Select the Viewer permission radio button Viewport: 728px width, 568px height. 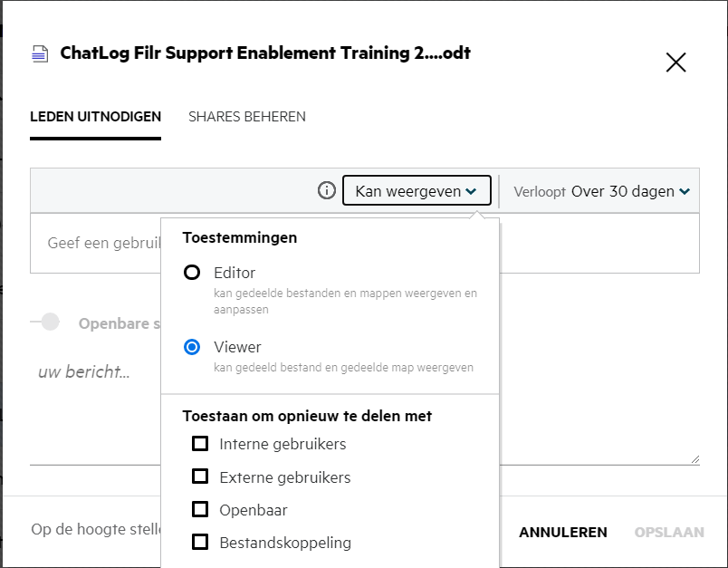pyautogui.click(x=192, y=347)
